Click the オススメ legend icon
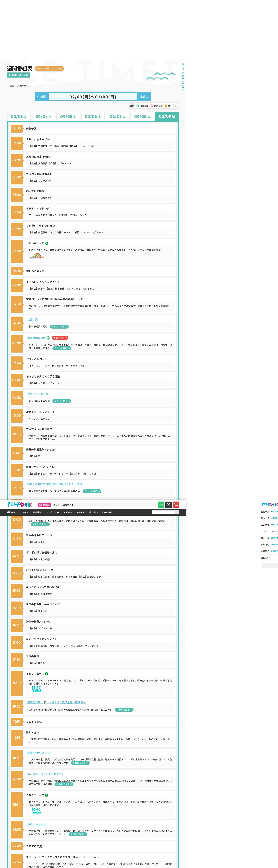Viewport: 278px width, 868px height. click(x=166, y=106)
